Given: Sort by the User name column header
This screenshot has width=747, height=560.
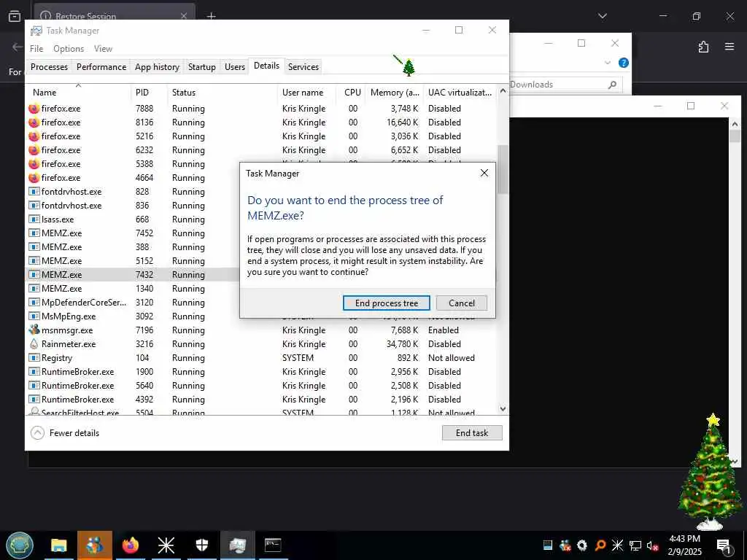Looking at the screenshot, I should pos(307,93).
